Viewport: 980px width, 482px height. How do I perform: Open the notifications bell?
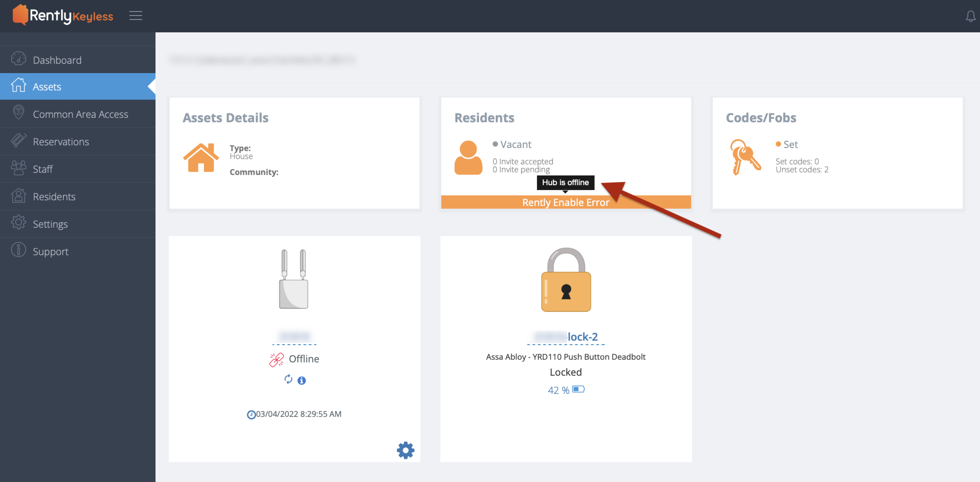click(970, 16)
